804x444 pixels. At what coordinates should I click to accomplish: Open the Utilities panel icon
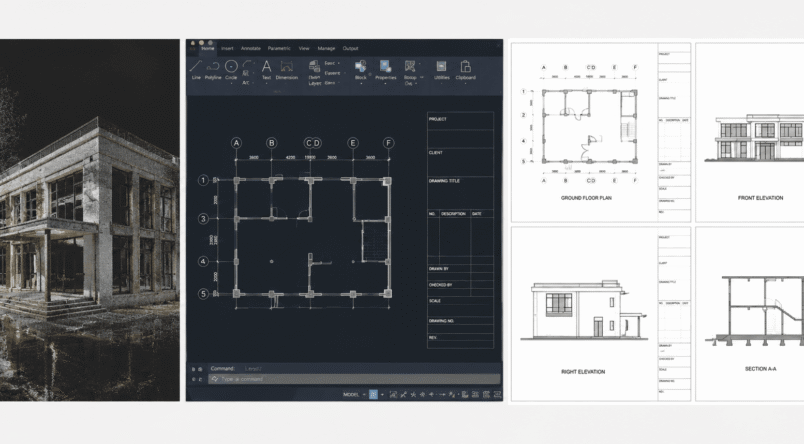pos(441,66)
